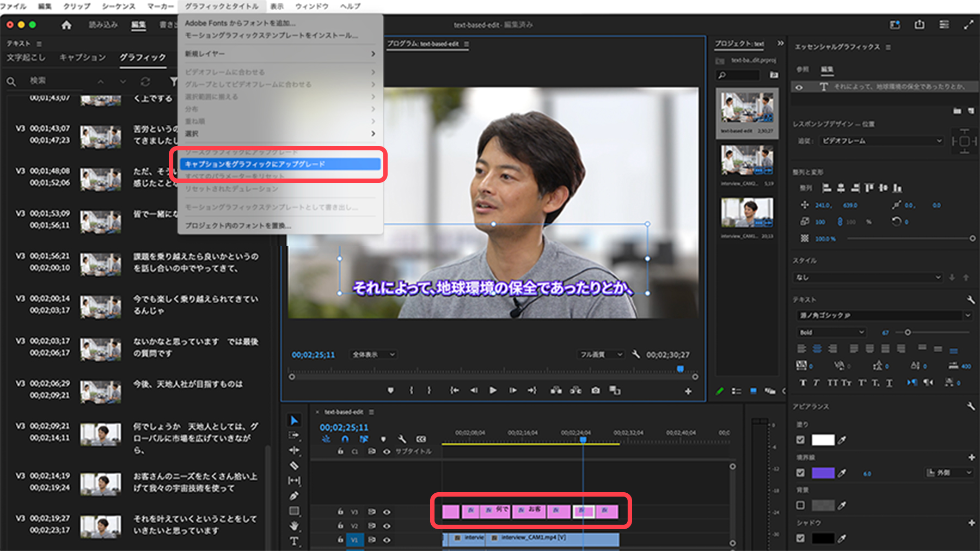Click the Align Left icon in Align and Transform
Viewport: 980px width, 551px height.
click(826, 188)
